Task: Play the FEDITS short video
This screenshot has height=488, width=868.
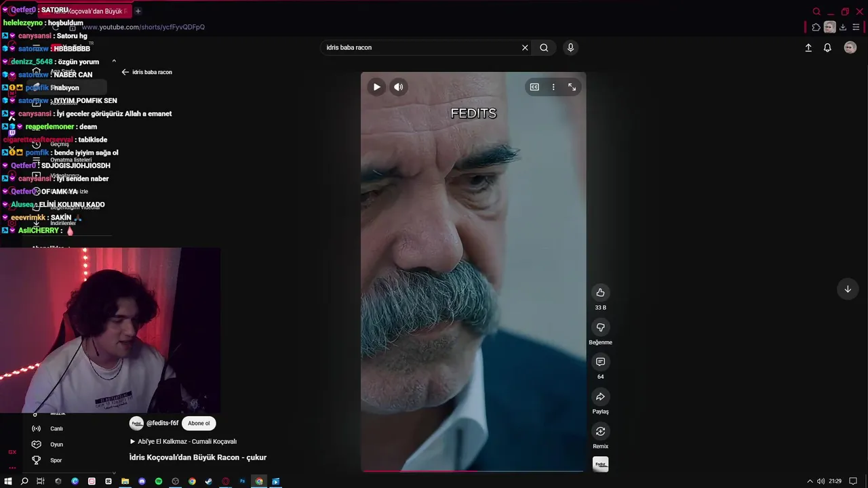Action: [x=376, y=87]
